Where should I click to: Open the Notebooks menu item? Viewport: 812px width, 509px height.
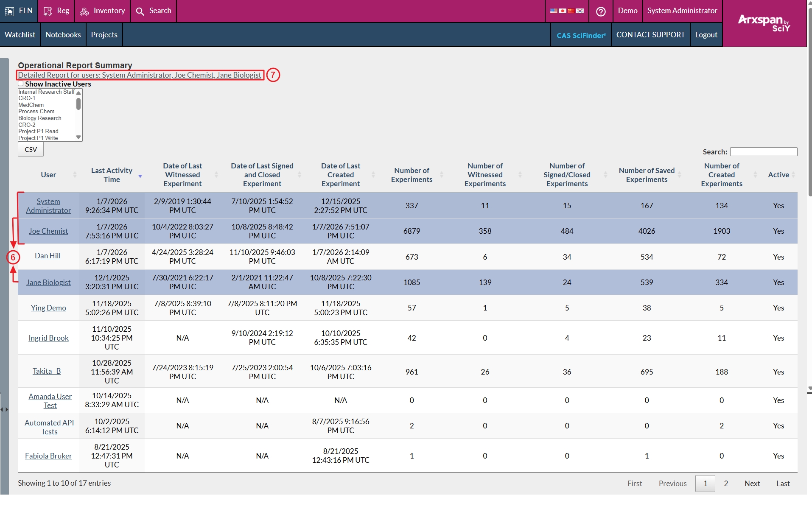pos(63,35)
